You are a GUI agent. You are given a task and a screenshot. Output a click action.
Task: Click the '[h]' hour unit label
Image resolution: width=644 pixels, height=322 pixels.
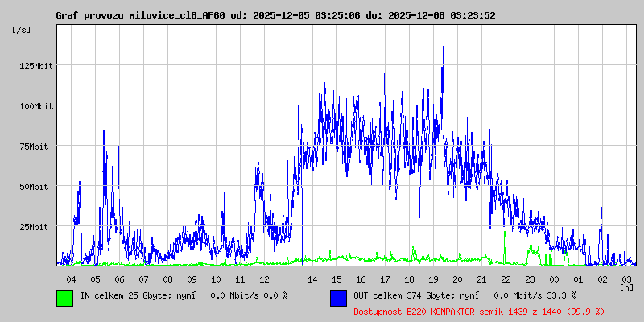point(626,287)
